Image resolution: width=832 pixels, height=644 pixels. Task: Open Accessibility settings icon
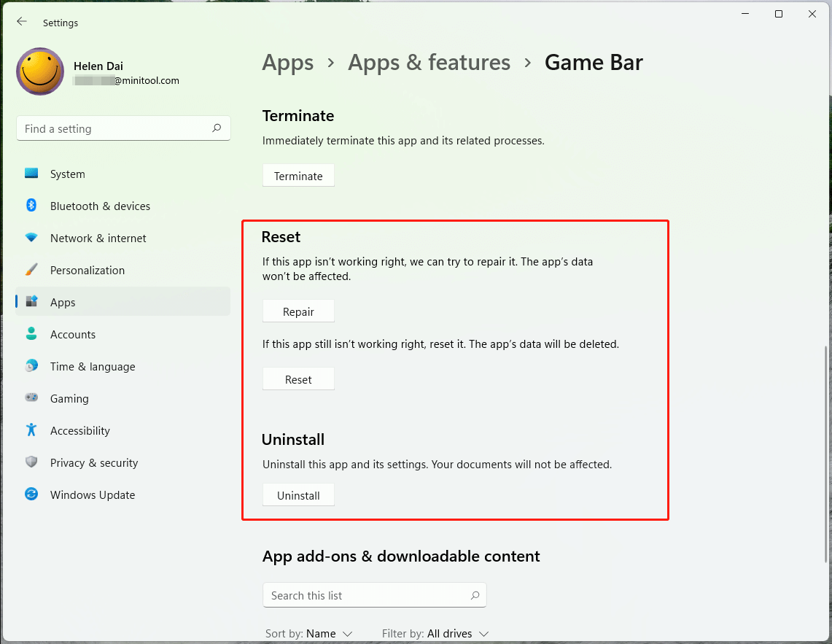(31, 430)
